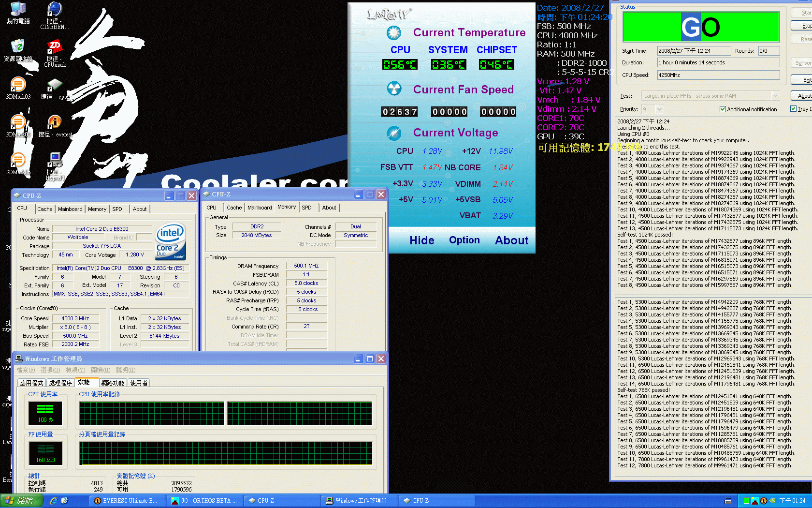Click Hide in the LanParty monitor

click(422, 240)
